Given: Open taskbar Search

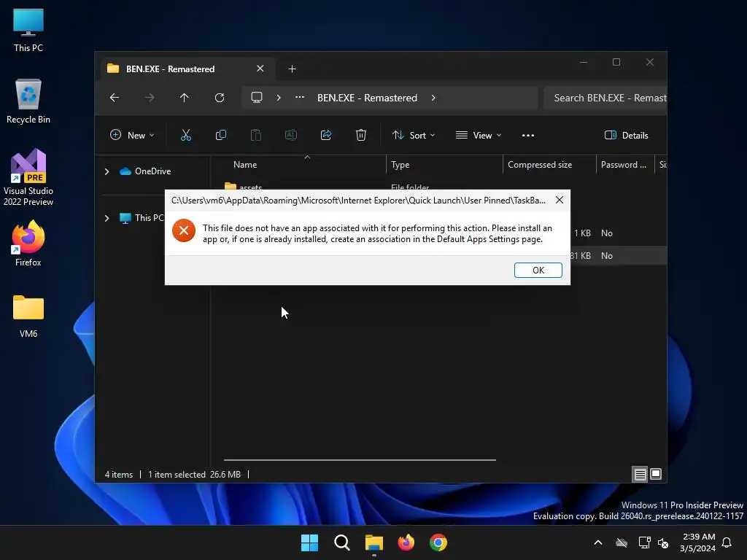Looking at the screenshot, I should point(341,542).
